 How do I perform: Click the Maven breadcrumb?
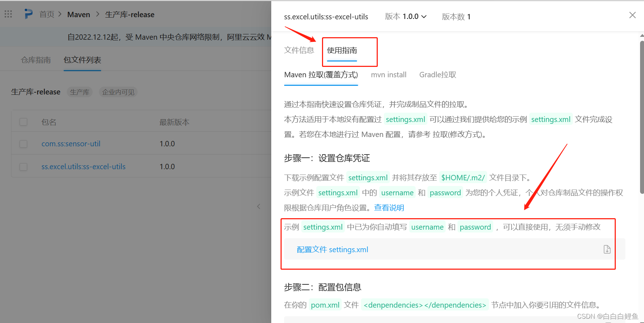79,15
